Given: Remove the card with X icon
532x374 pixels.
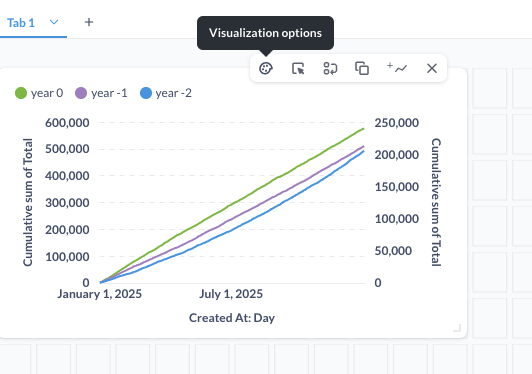Looking at the screenshot, I should 432,68.
